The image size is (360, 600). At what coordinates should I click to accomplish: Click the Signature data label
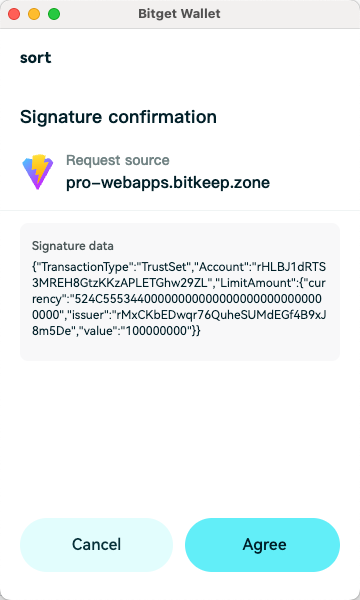tap(73, 246)
